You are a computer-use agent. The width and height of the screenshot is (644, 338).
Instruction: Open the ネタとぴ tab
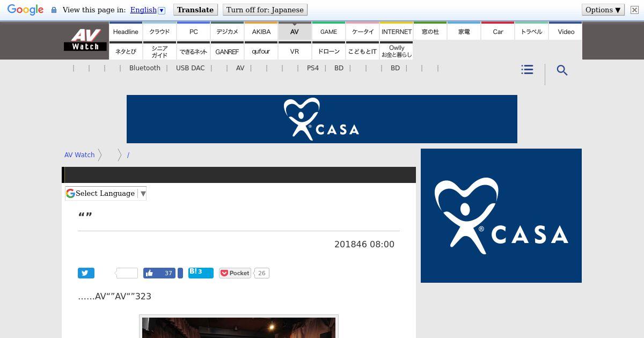click(x=126, y=51)
